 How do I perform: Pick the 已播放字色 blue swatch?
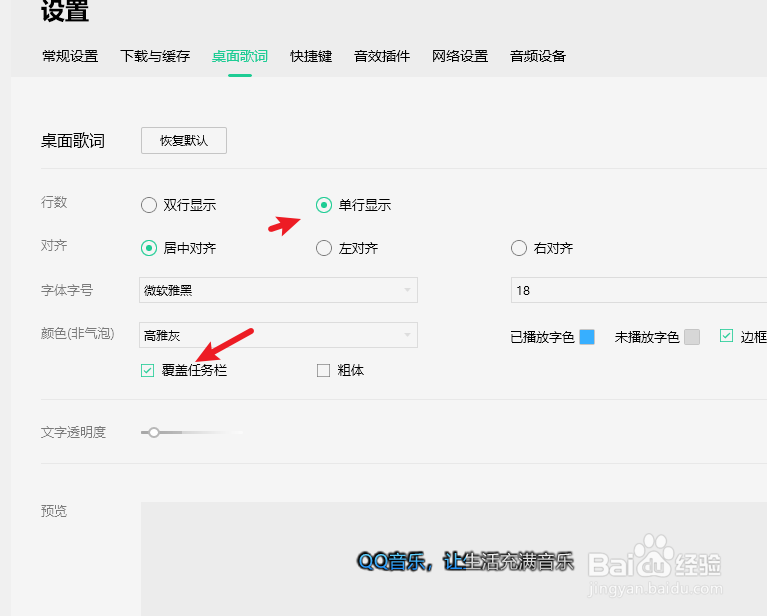[x=587, y=337]
